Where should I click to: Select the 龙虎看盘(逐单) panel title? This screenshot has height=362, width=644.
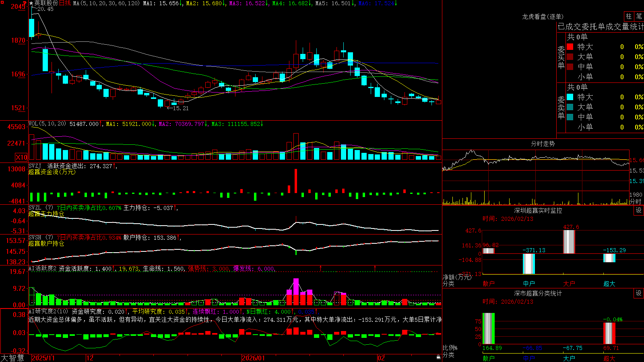[543, 16]
